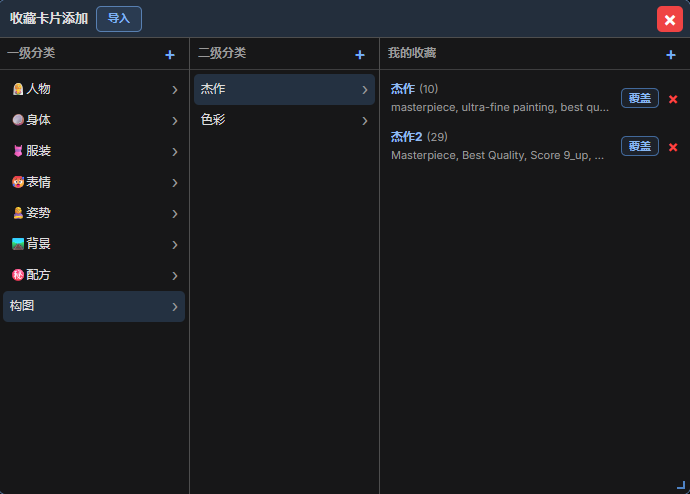Select the 背景 category

tap(94, 244)
